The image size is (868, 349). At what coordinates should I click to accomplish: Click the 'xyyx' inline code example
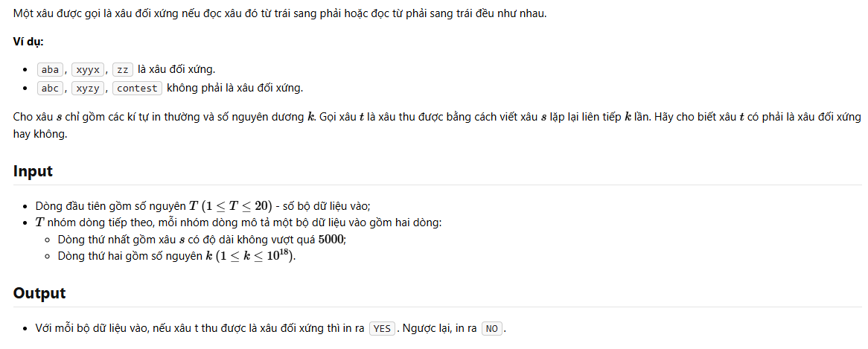87,70
